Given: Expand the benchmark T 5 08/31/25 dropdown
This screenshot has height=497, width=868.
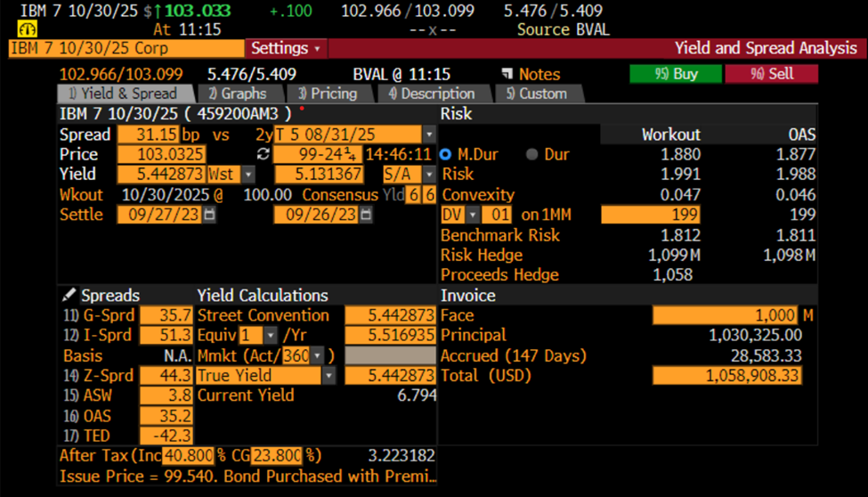Looking at the screenshot, I should pyautogui.click(x=429, y=134).
